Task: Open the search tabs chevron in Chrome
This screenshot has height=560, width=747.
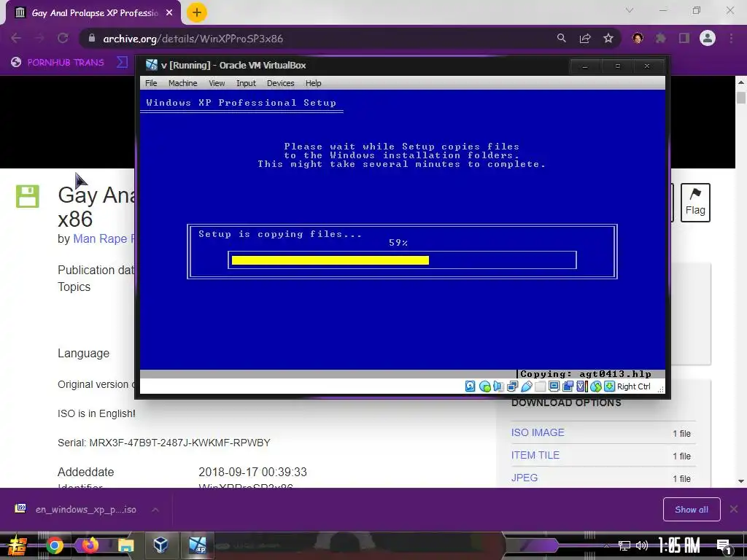Action: (x=630, y=10)
